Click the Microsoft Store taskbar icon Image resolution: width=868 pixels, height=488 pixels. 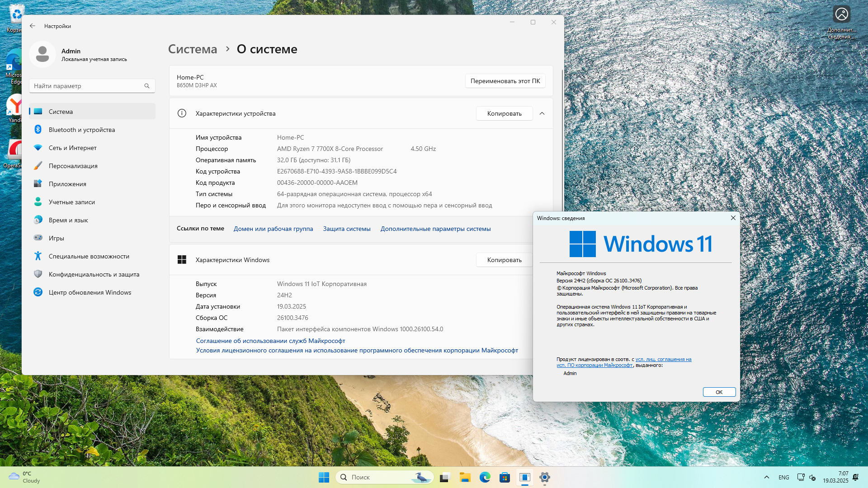505,477
